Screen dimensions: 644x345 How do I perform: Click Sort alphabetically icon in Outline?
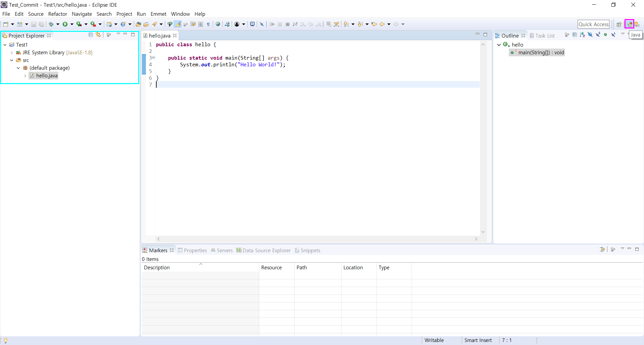pos(582,35)
